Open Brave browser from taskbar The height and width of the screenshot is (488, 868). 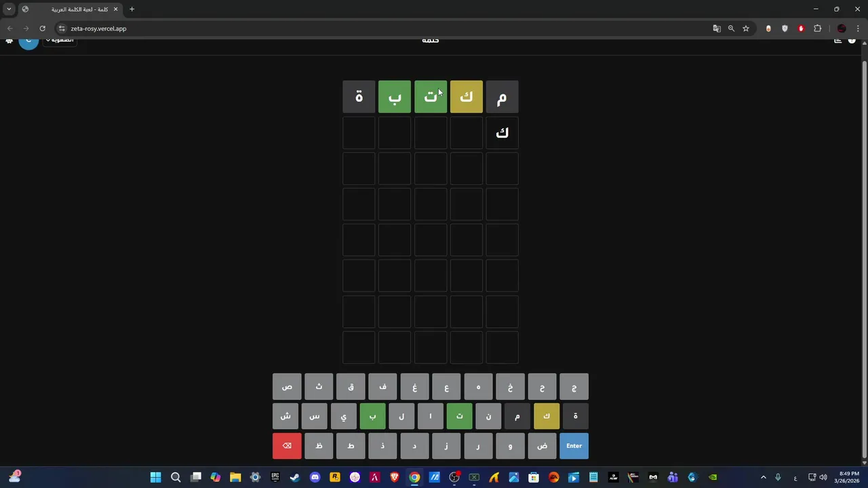tap(395, 477)
